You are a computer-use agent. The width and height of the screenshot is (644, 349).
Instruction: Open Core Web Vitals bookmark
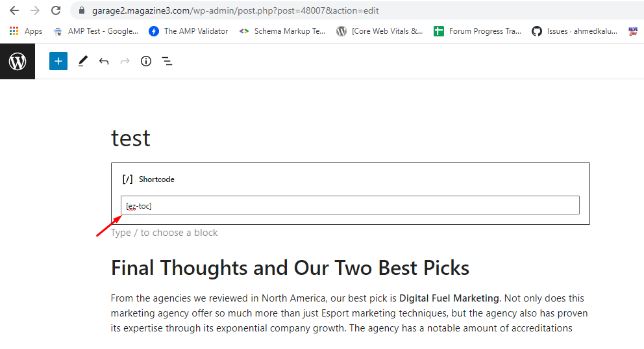click(x=380, y=31)
